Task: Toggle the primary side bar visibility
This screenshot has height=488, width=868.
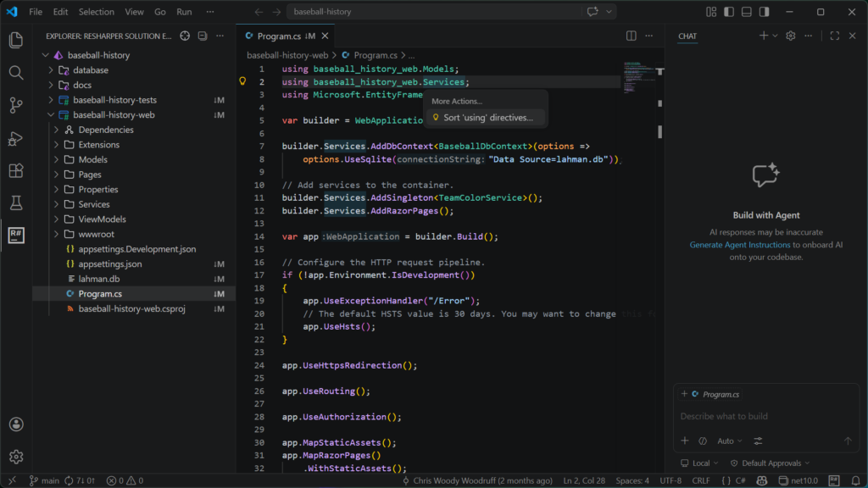Action: coord(728,12)
